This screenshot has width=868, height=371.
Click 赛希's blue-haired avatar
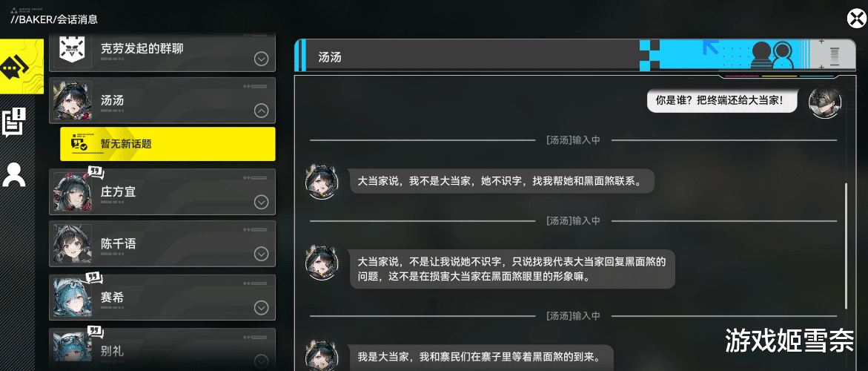coord(73,298)
